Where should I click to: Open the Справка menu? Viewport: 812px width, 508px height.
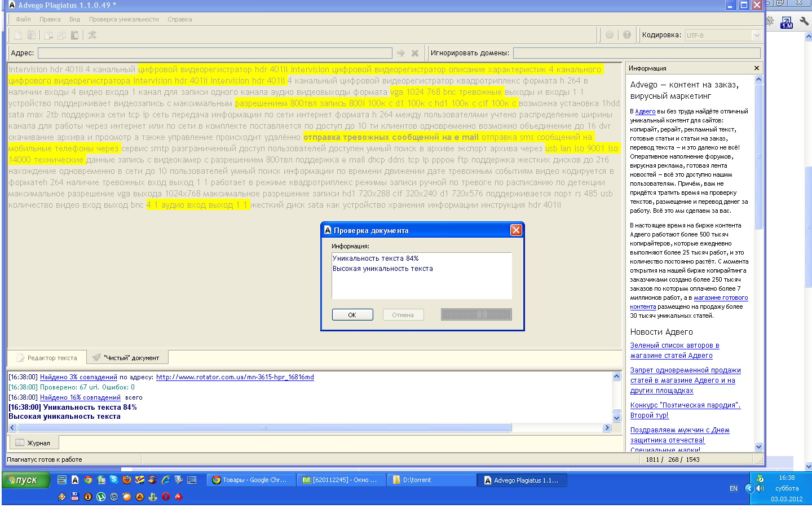pyautogui.click(x=180, y=19)
